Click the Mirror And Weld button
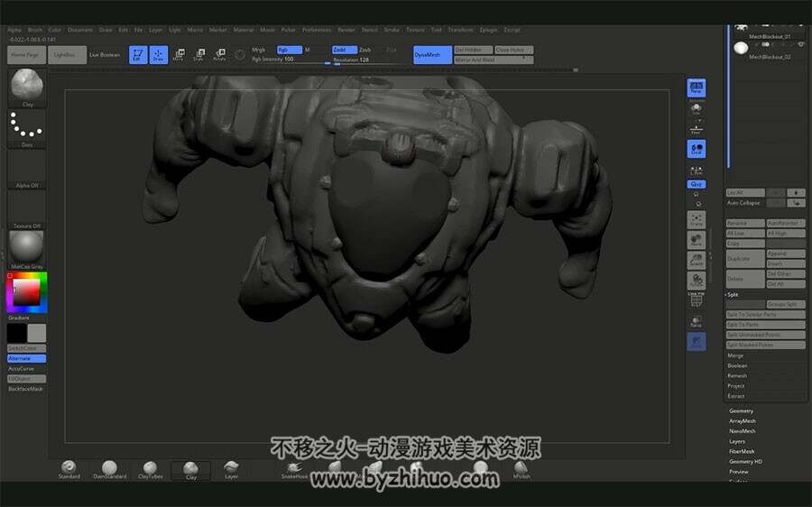Image resolution: width=812 pixels, height=507 pixels. (494, 60)
